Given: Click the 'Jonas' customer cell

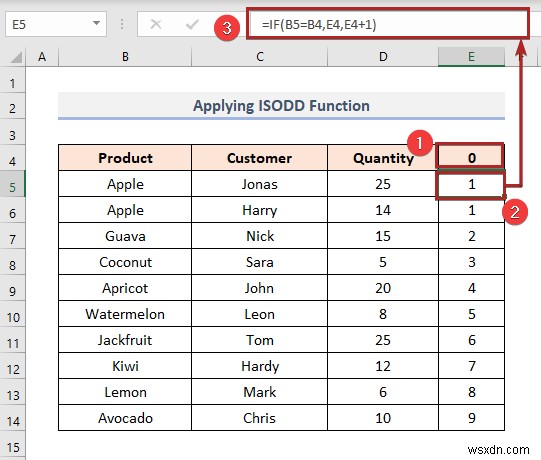Looking at the screenshot, I should coord(259,184).
